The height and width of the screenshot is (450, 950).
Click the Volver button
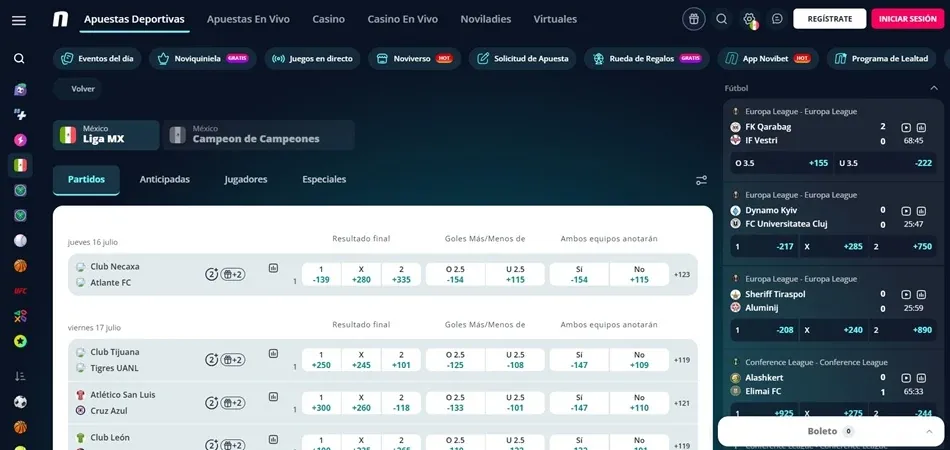pyautogui.click(x=78, y=88)
